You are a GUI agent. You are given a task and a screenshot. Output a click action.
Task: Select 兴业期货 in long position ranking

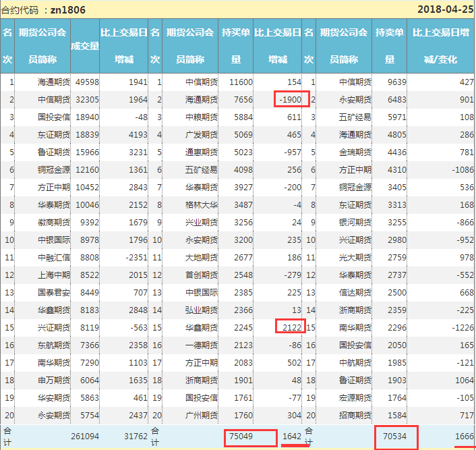(202, 223)
